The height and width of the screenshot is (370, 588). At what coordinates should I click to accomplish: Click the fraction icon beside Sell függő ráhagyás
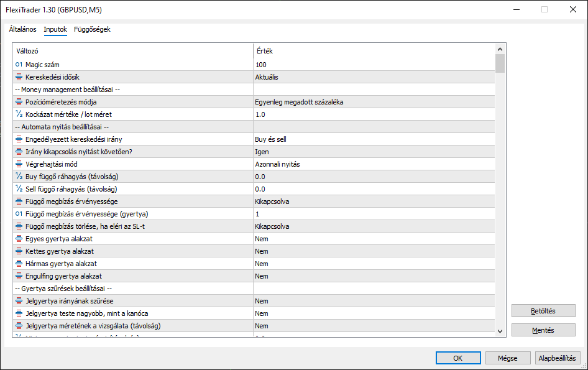(x=19, y=189)
